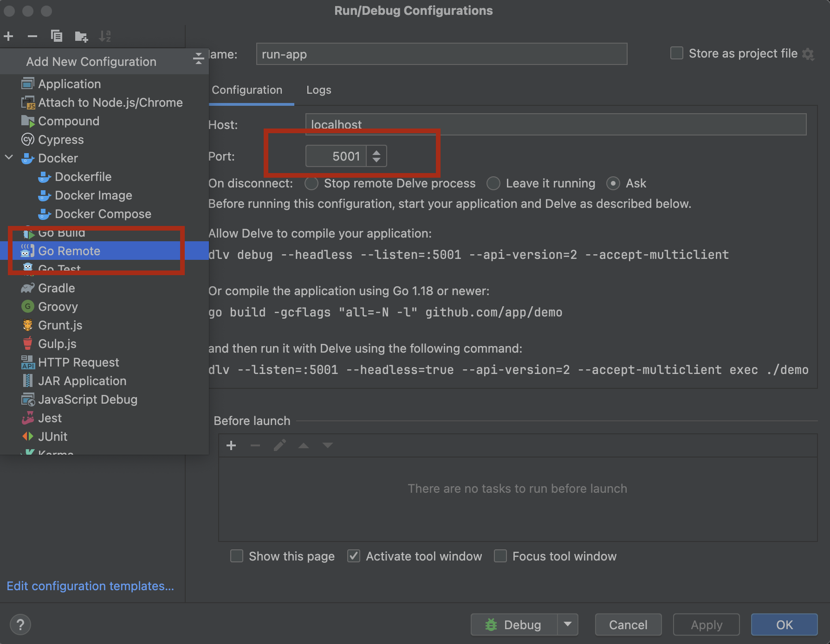The width and height of the screenshot is (830, 644).
Task: Click the Create New Folder icon
Action: [x=81, y=36]
